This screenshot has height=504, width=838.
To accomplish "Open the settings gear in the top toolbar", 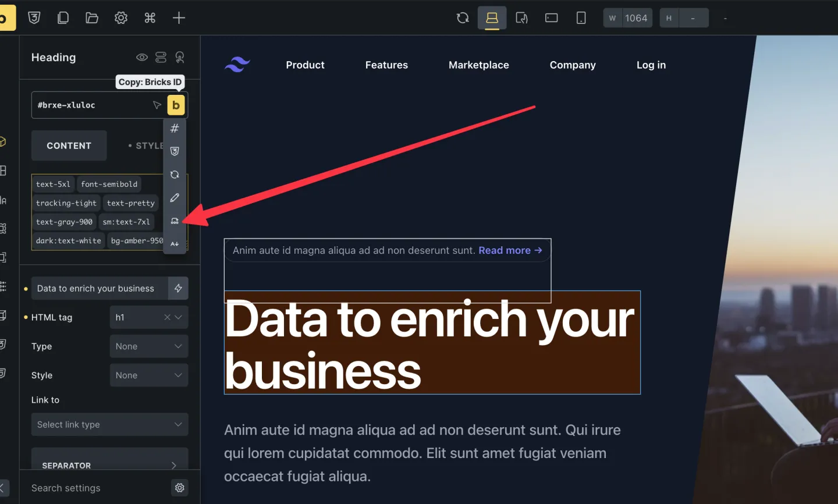I will [x=121, y=18].
